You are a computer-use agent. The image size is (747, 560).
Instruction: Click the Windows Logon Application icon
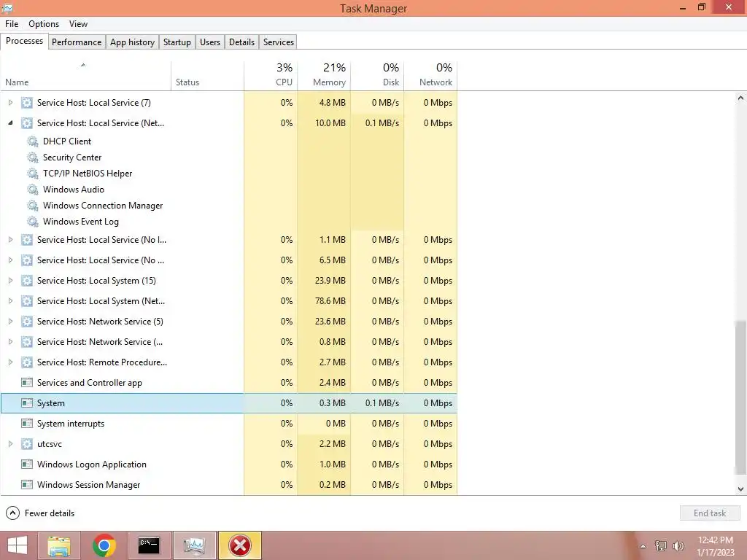click(x=27, y=464)
